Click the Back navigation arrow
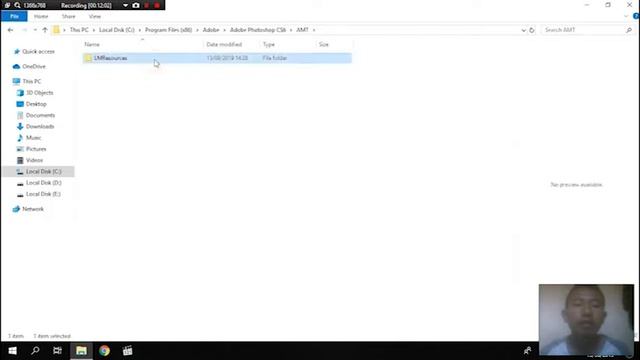640x360 pixels. coord(10,30)
